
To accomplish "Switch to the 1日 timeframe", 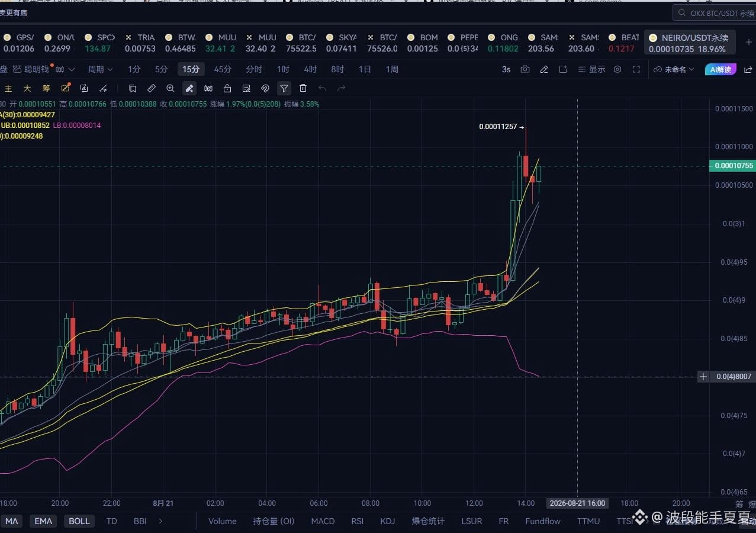I will (x=365, y=69).
